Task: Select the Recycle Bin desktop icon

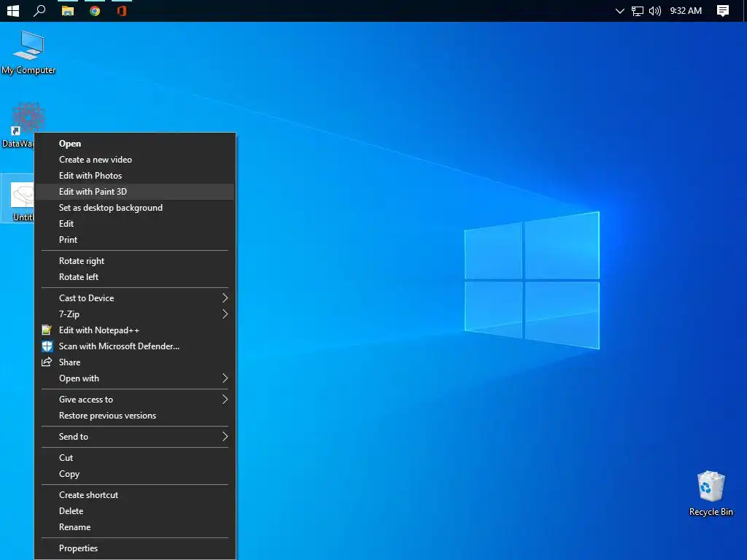Action: click(711, 494)
